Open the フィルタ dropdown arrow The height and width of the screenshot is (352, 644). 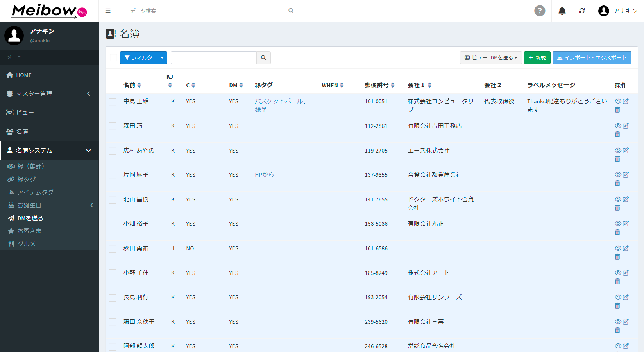pos(162,58)
